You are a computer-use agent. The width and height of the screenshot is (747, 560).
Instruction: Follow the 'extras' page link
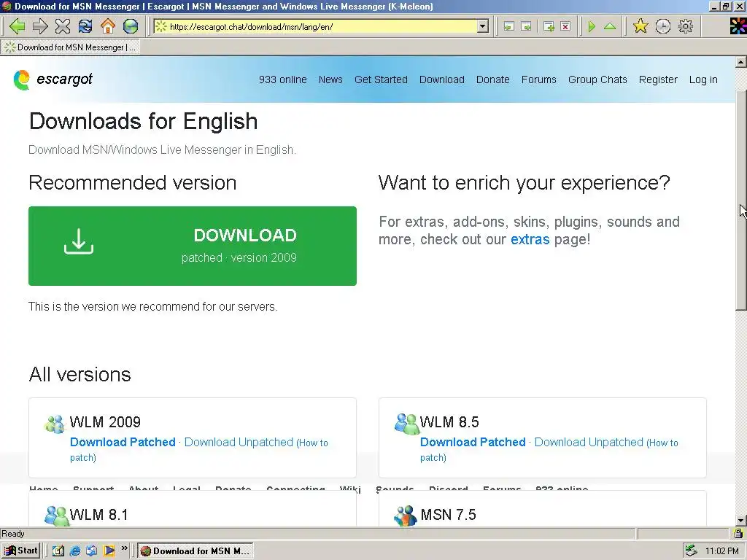530,239
